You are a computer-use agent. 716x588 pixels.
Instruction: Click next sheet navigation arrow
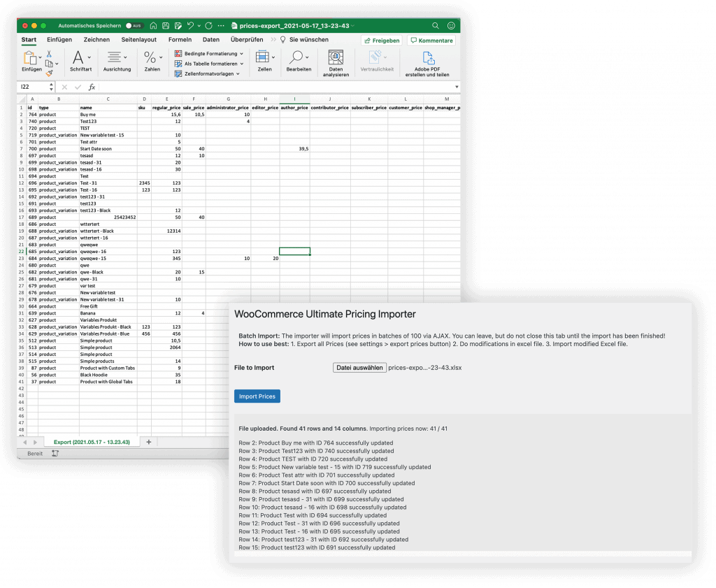(35, 443)
